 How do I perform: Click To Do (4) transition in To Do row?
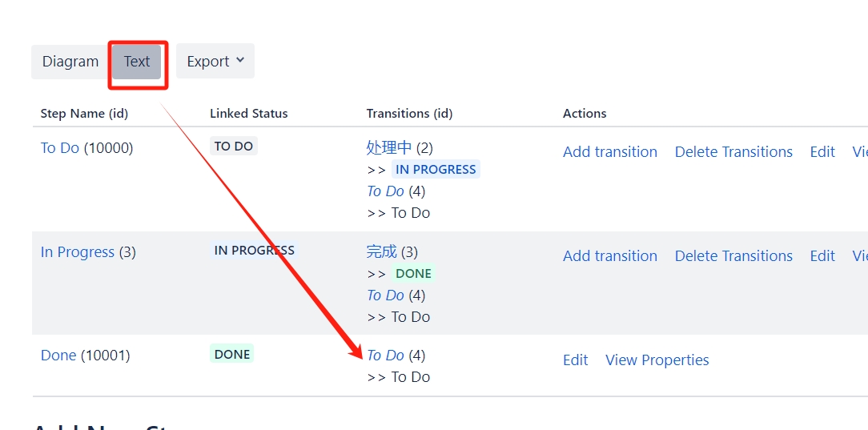tap(385, 191)
